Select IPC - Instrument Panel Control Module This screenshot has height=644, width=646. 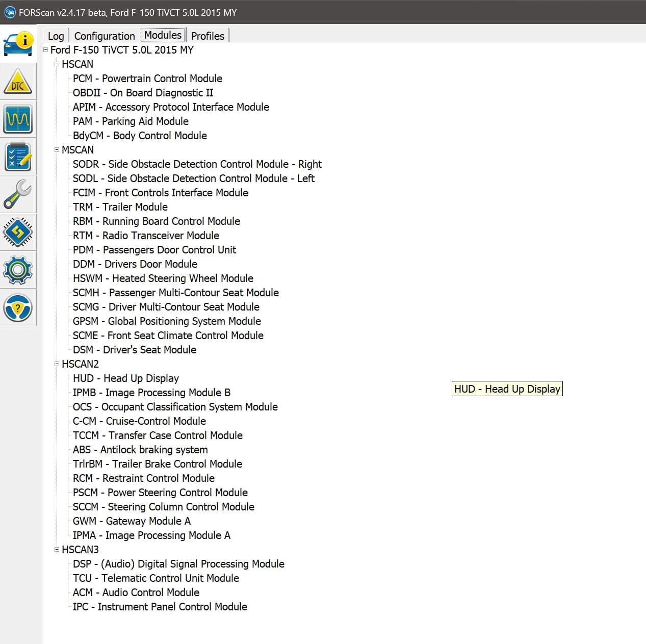point(160,607)
